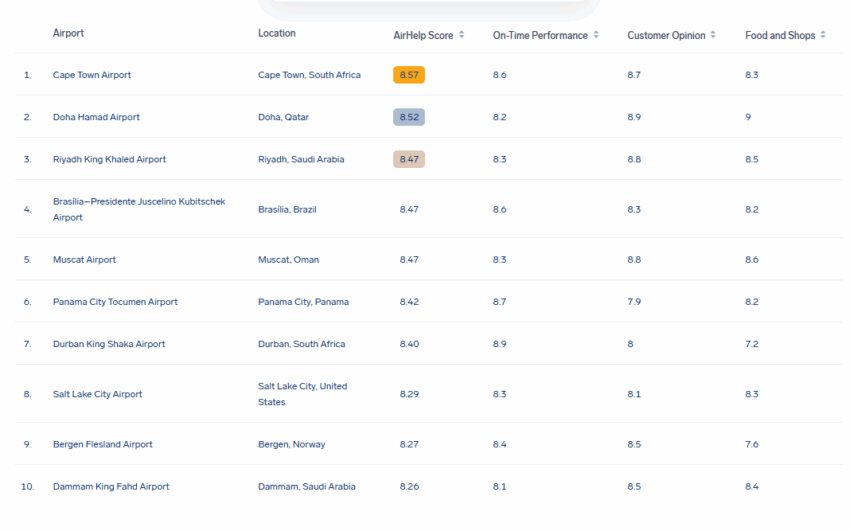
Task: Click Doha's Customer Opinion value 8.9
Action: pyautogui.click(x=634, y=117)
